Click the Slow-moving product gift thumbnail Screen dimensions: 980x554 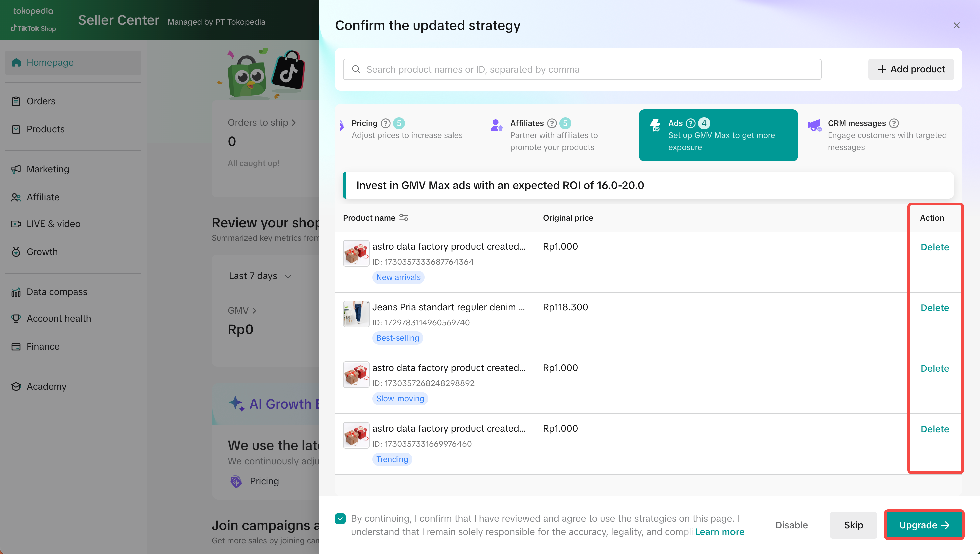pyautogui.click(x=356, y=375)
